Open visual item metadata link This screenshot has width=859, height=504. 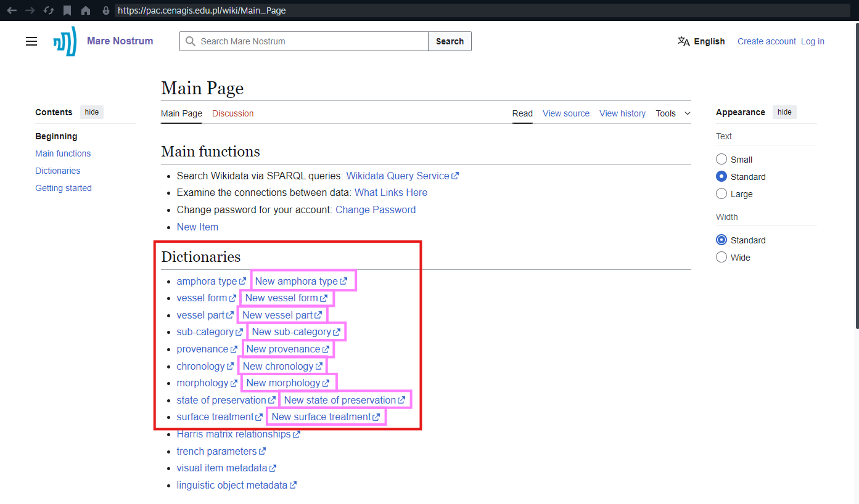pos(226,468)
